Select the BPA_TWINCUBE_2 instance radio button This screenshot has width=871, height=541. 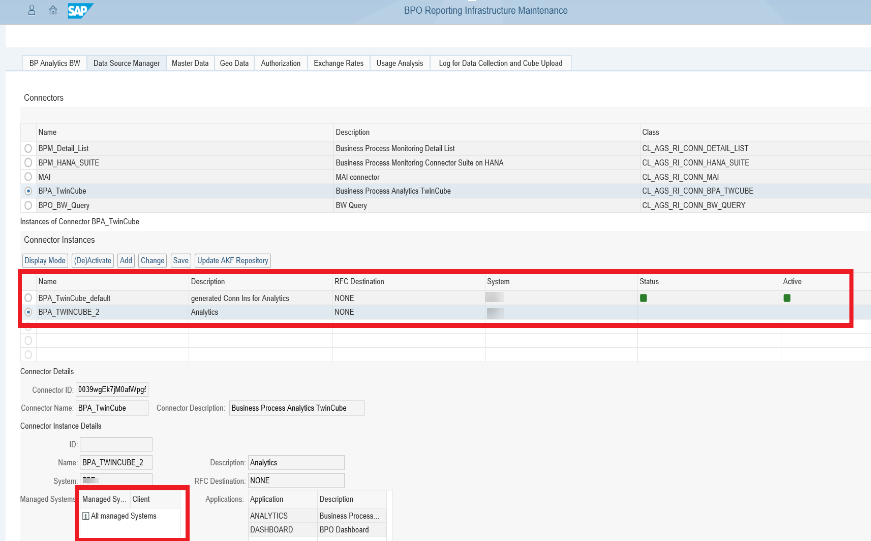pyautogui.click(x=28, y=312)
